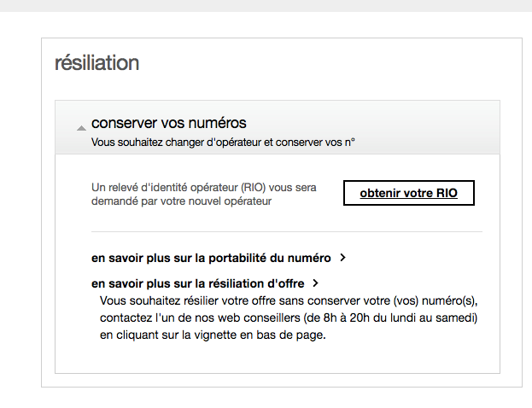Click the chevron after the portabilité du numéro link
The image size is (532, 408).
tap(342, 257)
